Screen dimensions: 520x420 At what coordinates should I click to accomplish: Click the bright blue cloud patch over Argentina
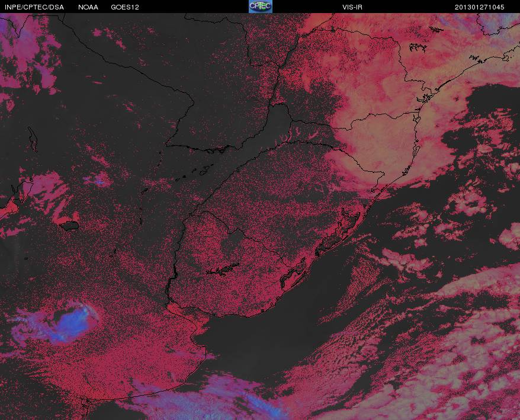click(x=71, y=323)
